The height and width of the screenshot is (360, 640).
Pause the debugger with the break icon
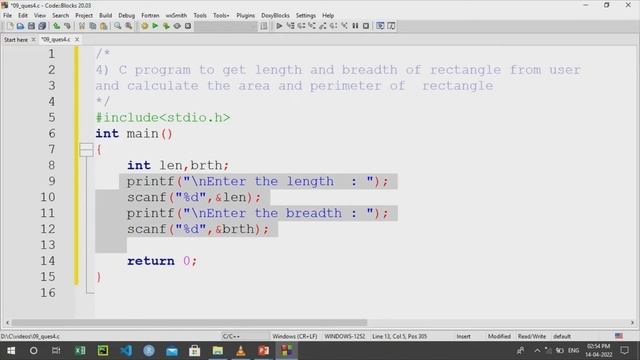pyautogui.click(x=355, y=26)
